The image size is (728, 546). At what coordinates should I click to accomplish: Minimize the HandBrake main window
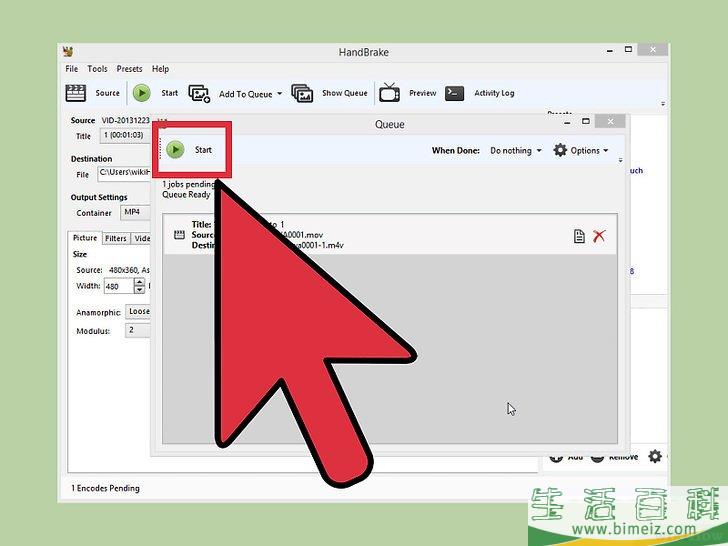pyautogui.click(x=610, y=50)
